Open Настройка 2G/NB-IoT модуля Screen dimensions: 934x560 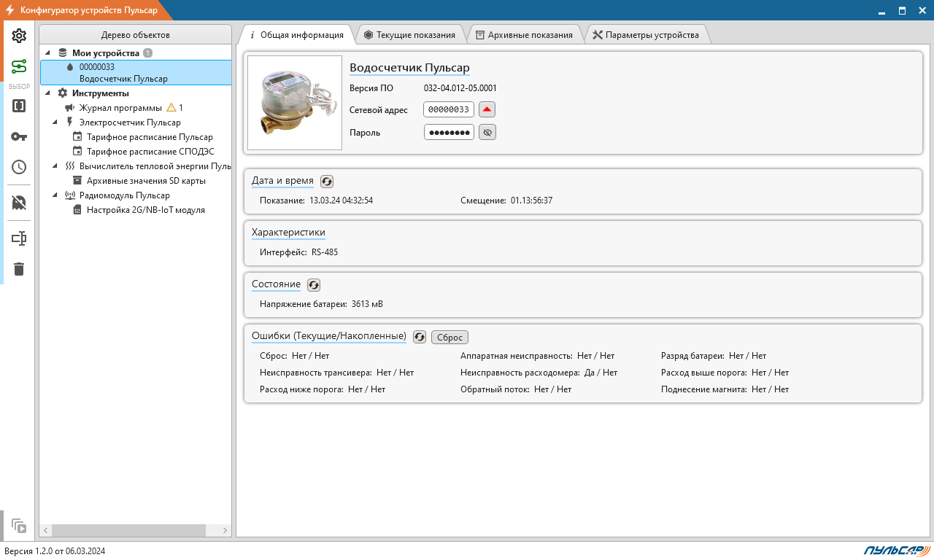[x=146, y=209]
